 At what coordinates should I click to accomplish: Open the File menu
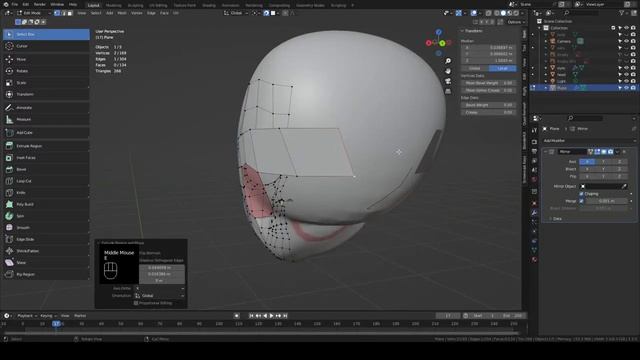coord(14,4)
